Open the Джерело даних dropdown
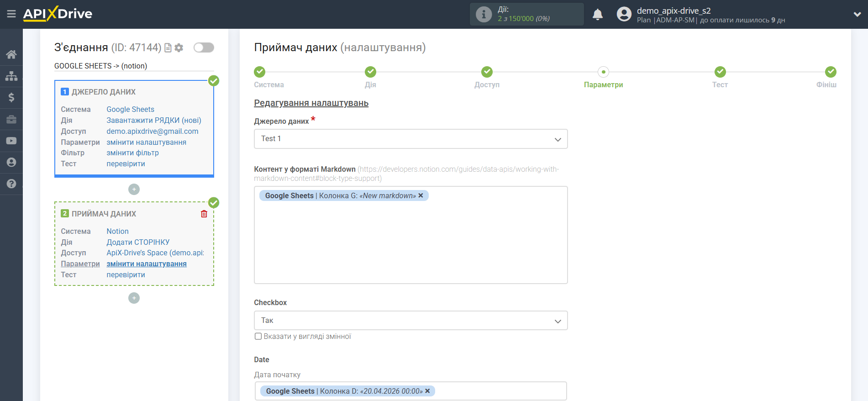The width and height of the screenshot is (868, 401). pos(410,139)
